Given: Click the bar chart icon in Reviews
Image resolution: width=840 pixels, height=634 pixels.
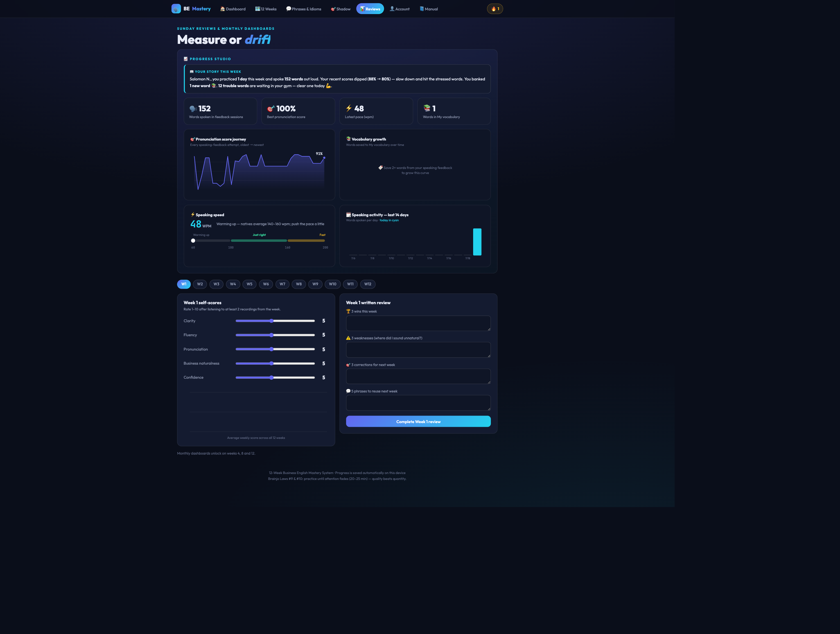Looking at the screenshot, I should pyautogui.click(x=362, y=9).
